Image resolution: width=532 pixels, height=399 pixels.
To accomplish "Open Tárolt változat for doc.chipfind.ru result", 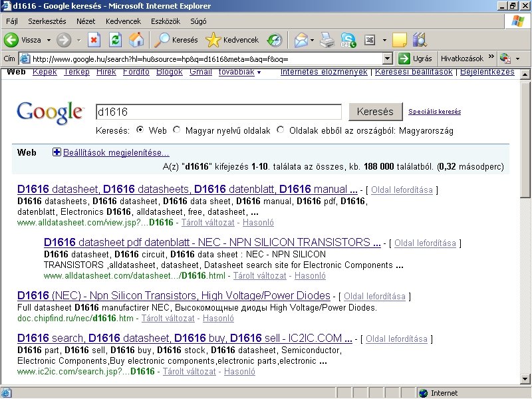I will click(x=168, y=319).
